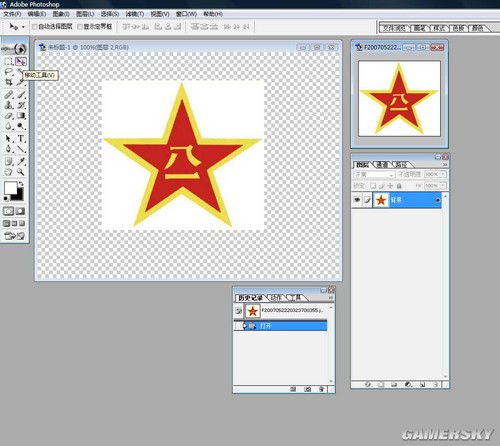Select the Lasso tool
Image resolution: width=500 pixels, height=446 pixels.
[x=8, y=72]
